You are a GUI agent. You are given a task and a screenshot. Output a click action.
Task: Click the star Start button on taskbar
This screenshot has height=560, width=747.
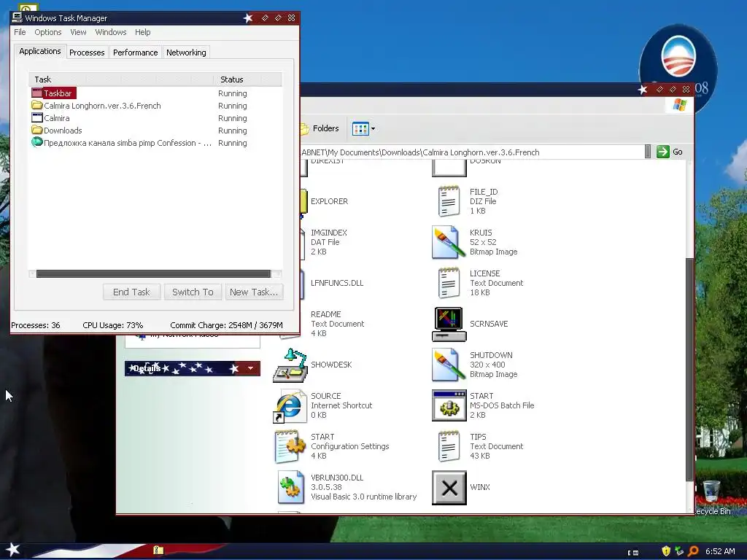click(x=12, y=550)
